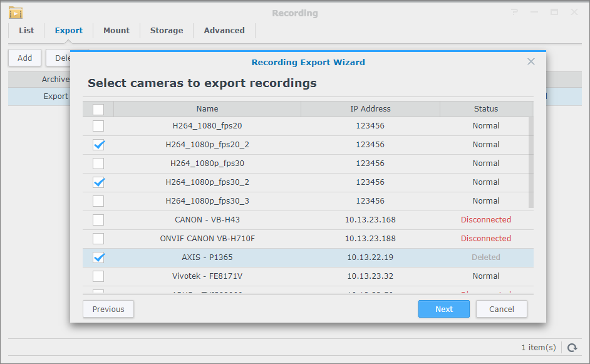Click the Recording app icon in title bar
This screenshot has height=364, width=590.
click(16, 13)
